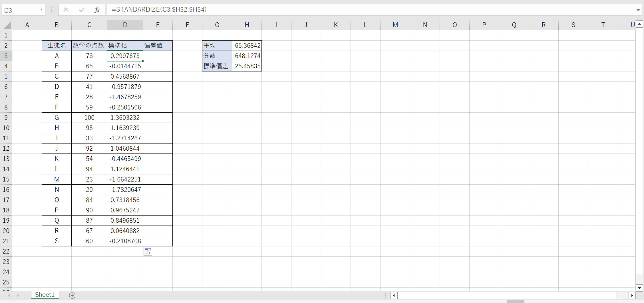Select row 3 by its row header

(6, 56)
